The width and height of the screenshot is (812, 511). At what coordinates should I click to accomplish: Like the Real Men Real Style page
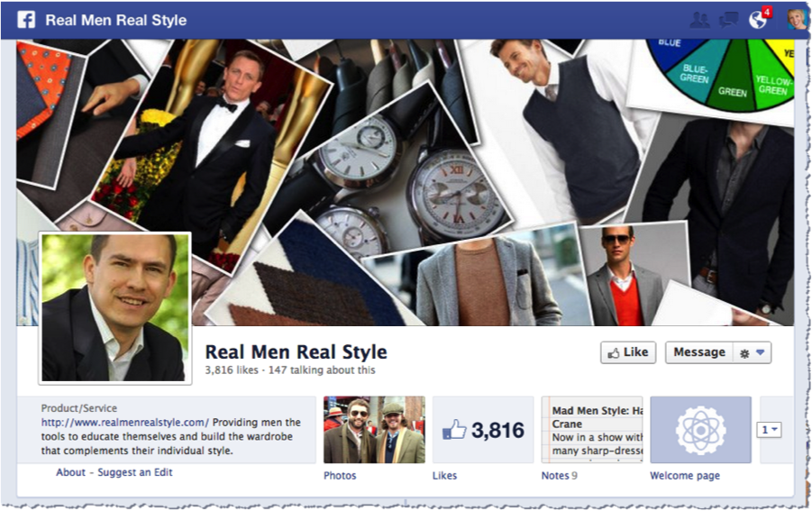[x=628, y=352]
